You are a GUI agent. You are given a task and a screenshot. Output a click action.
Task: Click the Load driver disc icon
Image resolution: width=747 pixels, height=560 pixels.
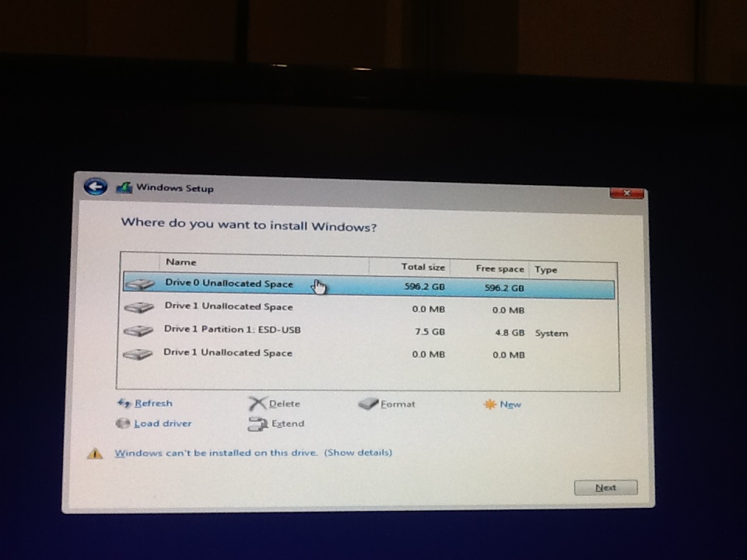(123, 423)
